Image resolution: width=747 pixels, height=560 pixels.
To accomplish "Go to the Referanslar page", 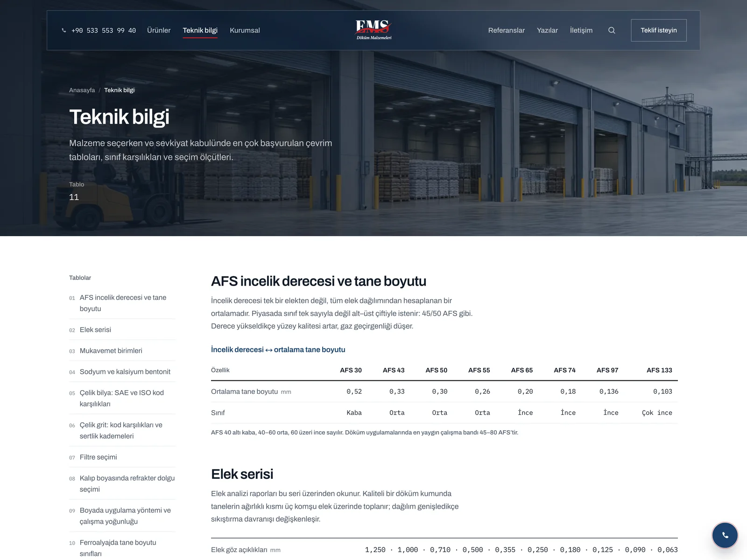I will [506, 30].
